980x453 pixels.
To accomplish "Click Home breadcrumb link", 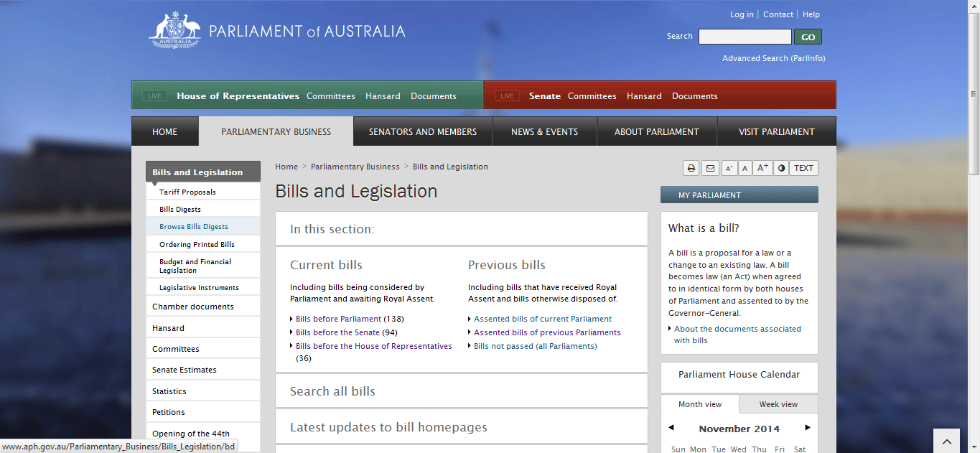I will click(286, 167).
